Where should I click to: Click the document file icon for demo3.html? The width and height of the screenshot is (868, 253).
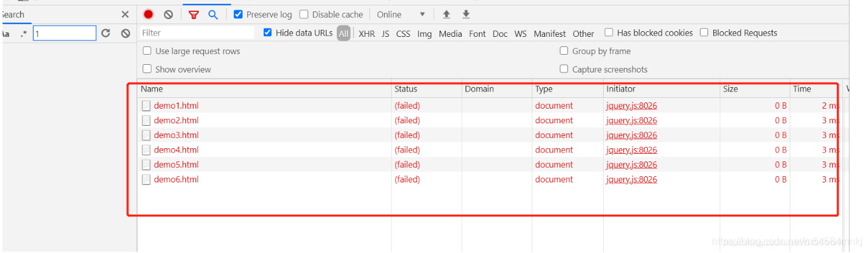point(146,135)
